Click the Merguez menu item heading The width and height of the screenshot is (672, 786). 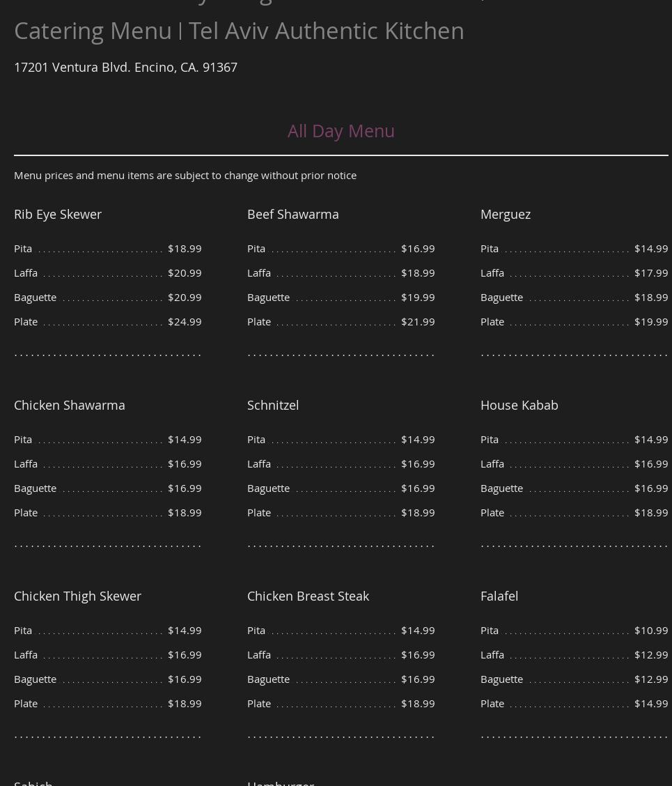tap(505, 214)
